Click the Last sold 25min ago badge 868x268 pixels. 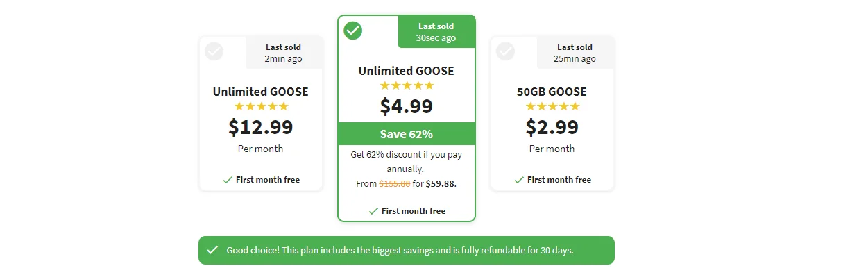tap(575, 53)
